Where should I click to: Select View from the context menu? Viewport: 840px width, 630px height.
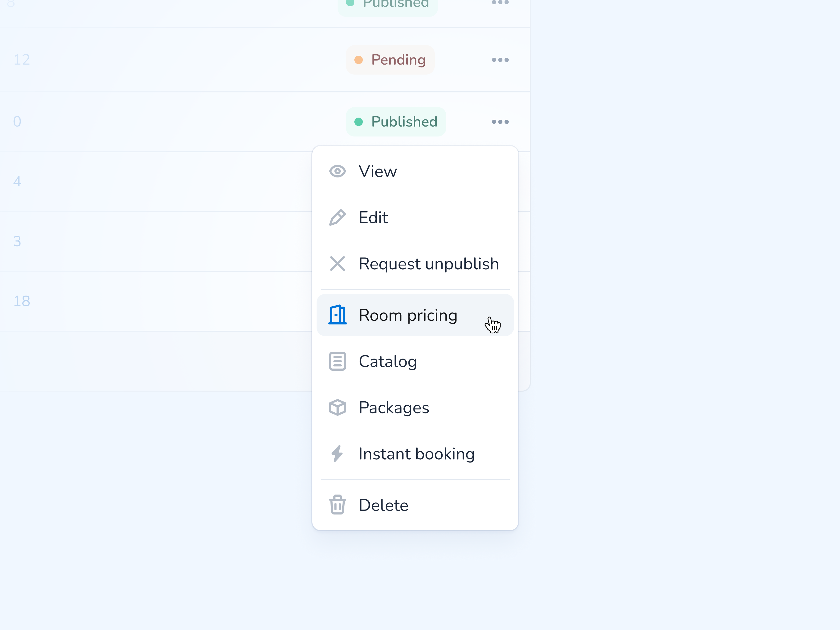click(x=378, y=171)
